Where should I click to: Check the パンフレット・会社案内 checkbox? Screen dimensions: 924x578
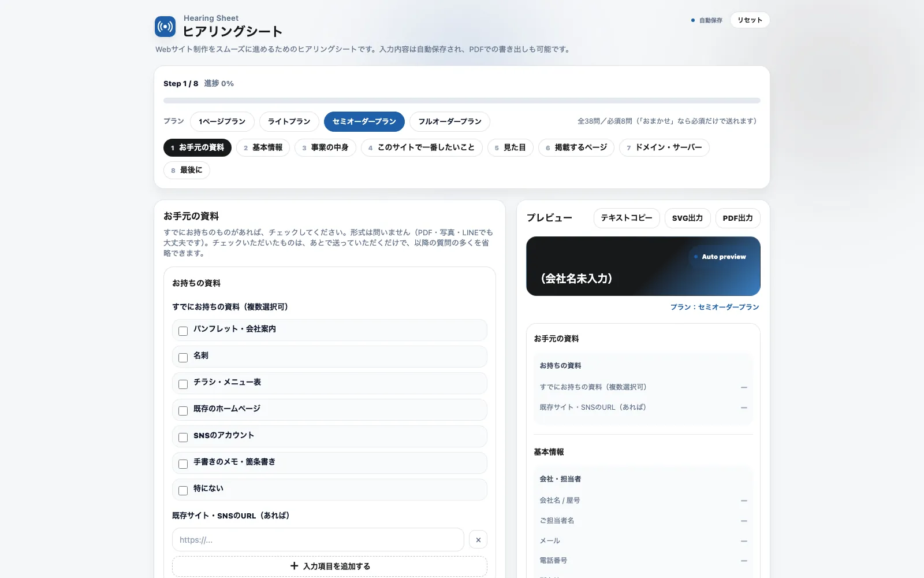coord(183,331)
